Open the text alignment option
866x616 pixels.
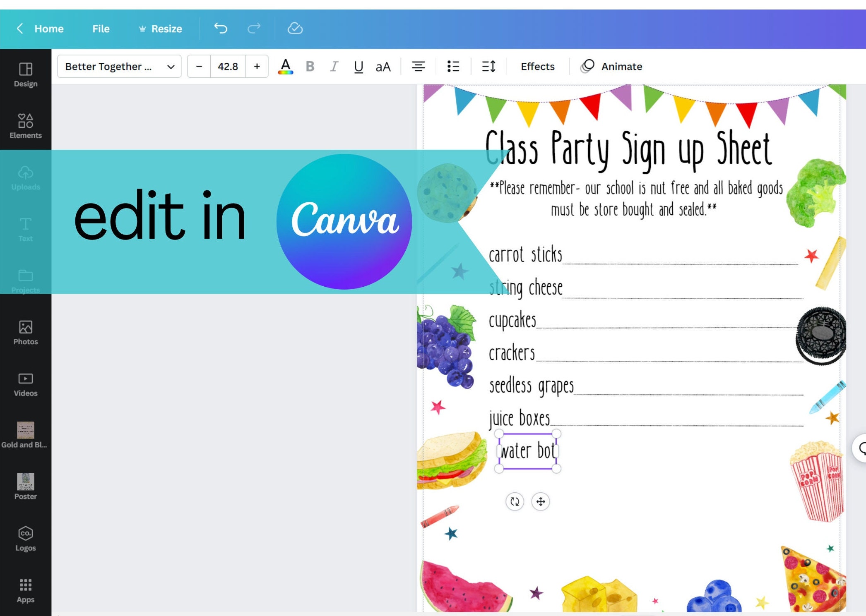pyautogui.click(x=419, y=66)
